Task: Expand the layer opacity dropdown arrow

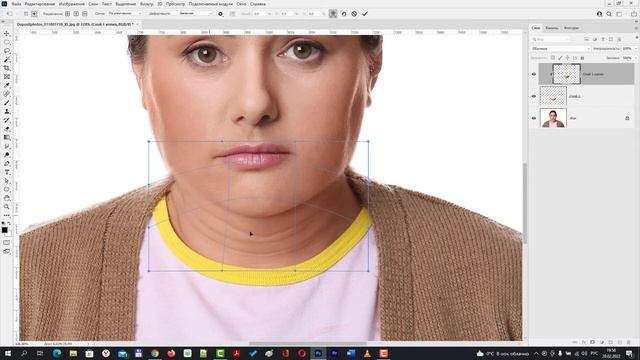Action: tap(636, 49)
